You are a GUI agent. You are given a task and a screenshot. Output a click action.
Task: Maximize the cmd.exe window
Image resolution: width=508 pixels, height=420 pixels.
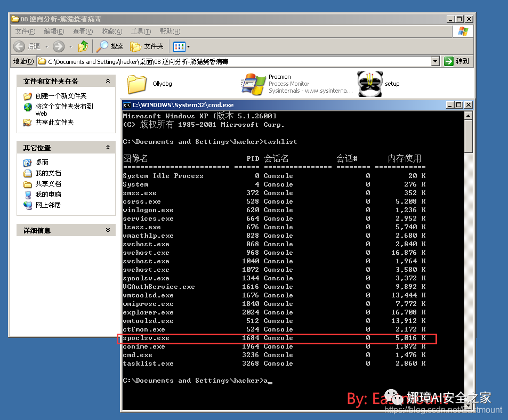(458, 105)
